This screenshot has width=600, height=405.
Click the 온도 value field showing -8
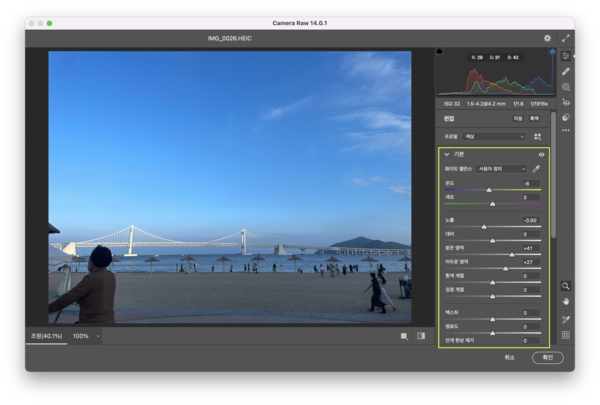[531, 183]
